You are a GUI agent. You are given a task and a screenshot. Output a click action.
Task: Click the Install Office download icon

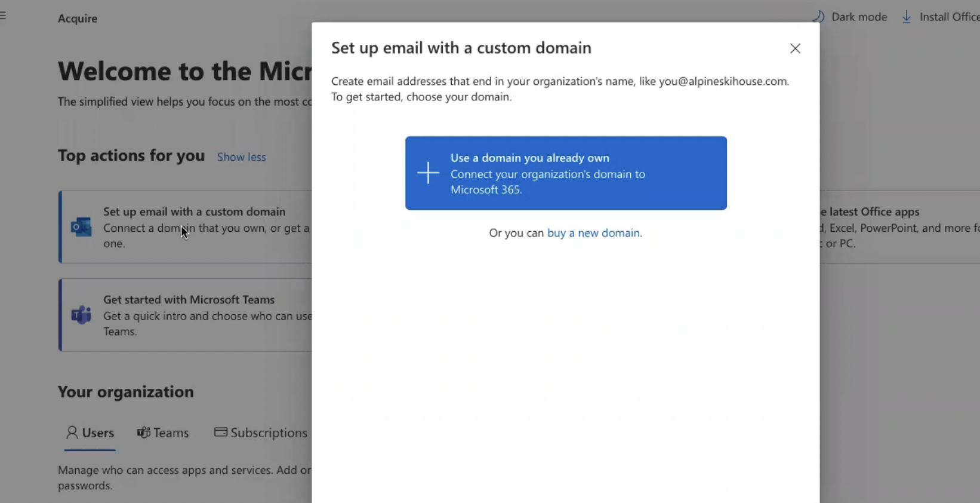907,17
